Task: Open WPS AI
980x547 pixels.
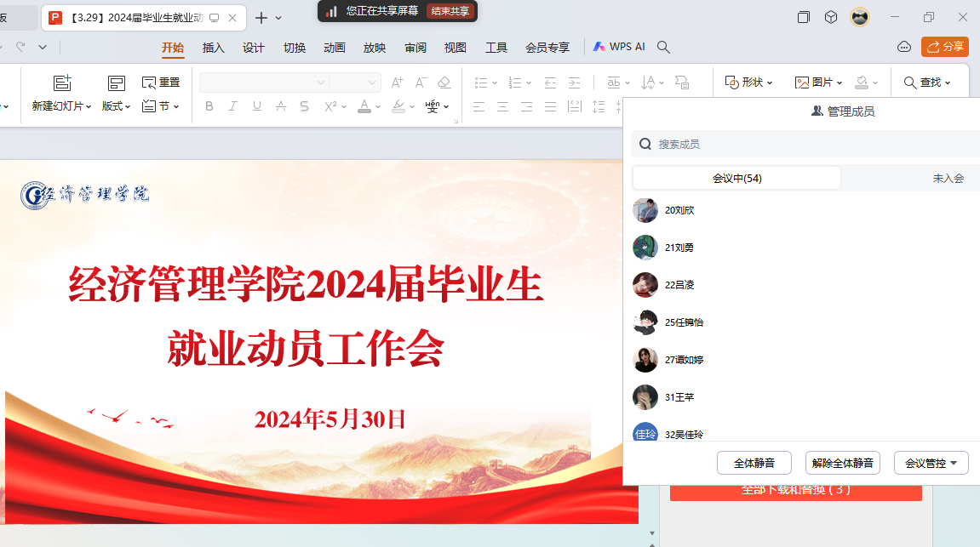Action: click(x=619, y=47)
